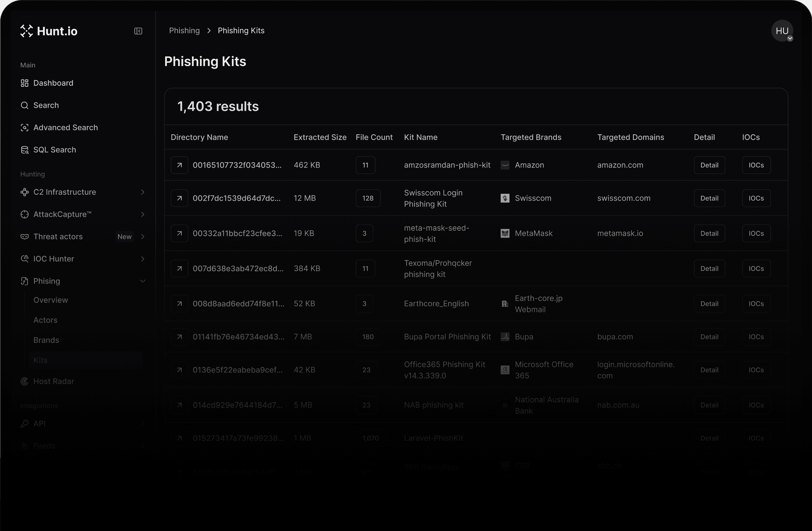The height and width of the screenshot is (531, 812).
Task: Click the AttackCapture sidebar icon
Action: click(x=25, y=214)
